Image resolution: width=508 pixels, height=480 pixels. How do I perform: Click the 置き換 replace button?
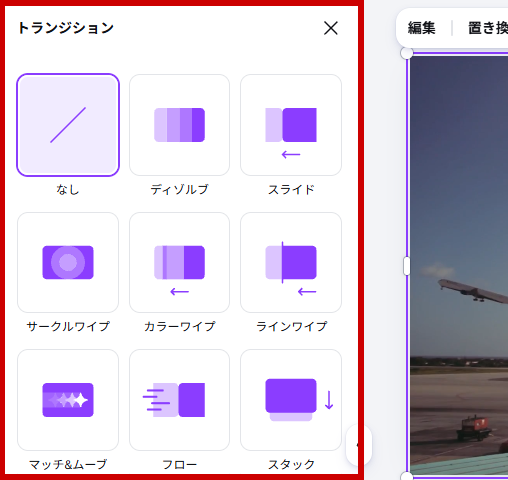click(488, 28)
